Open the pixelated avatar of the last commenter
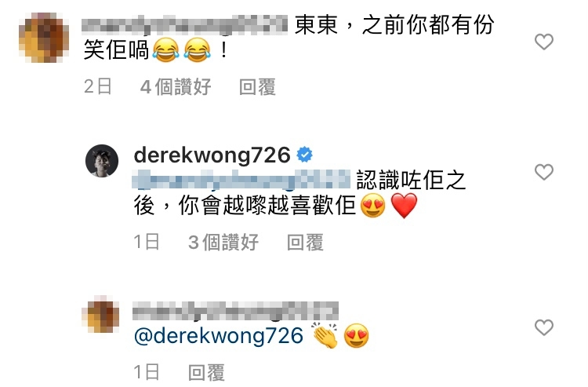This screenshot has height=387, width=588. (x=101, y=314)
